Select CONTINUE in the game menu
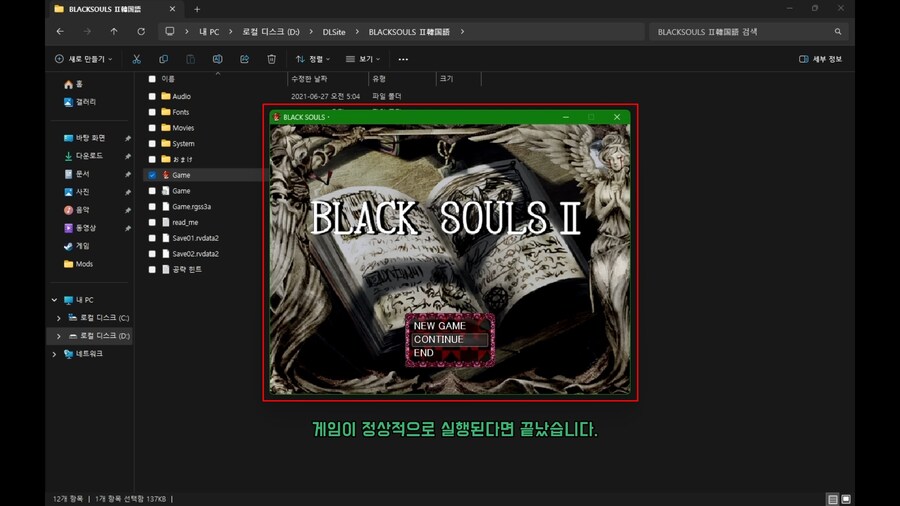The width and height of the screenshot is (900, 506). pos(449,340)
